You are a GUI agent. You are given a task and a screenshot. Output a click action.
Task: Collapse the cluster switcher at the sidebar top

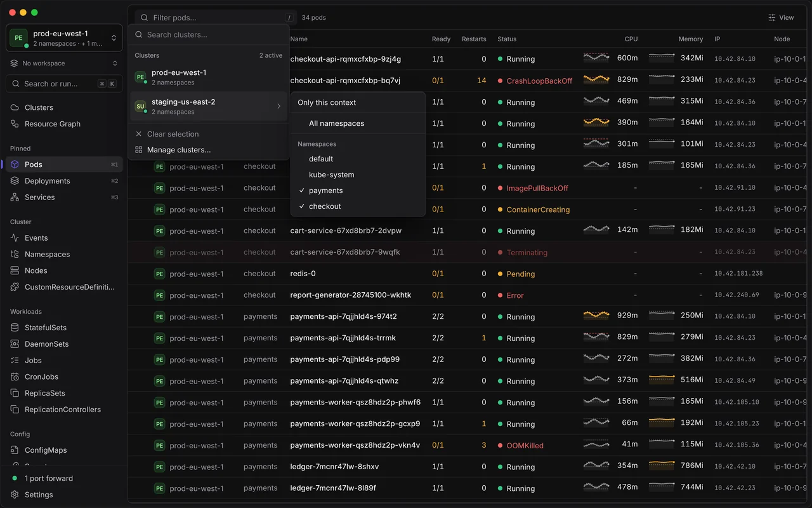(x=64, y=38)
